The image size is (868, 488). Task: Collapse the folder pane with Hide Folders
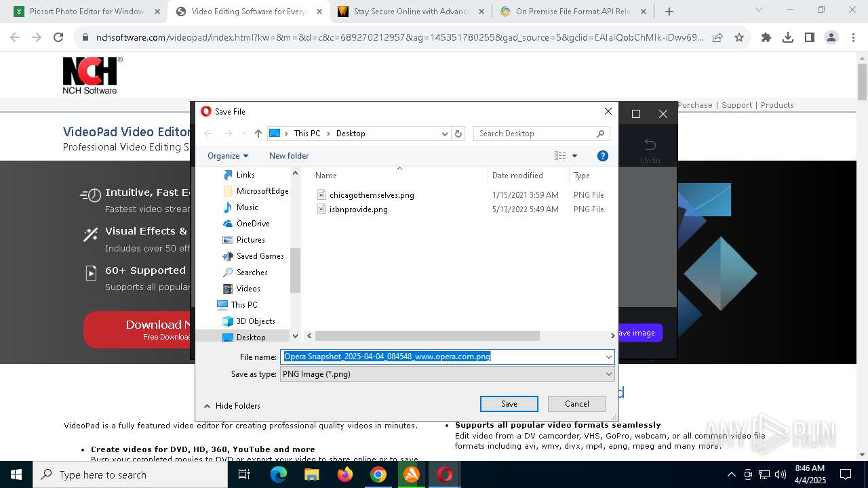[x=231, y=406]
